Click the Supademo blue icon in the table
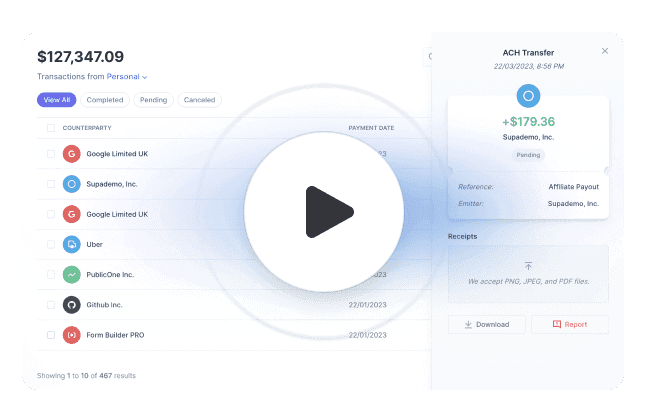Viewport: 646px width, 420px height. (71, 184)
